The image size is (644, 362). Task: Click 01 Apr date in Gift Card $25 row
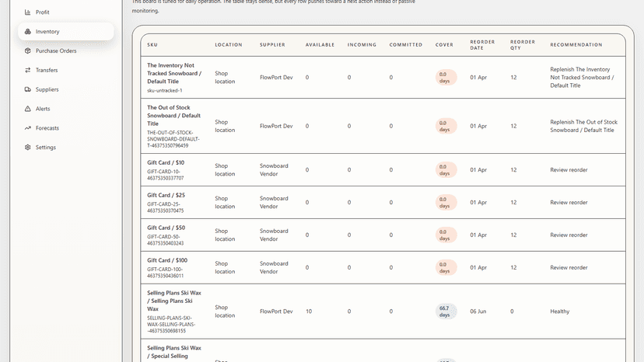click(478, 202)
